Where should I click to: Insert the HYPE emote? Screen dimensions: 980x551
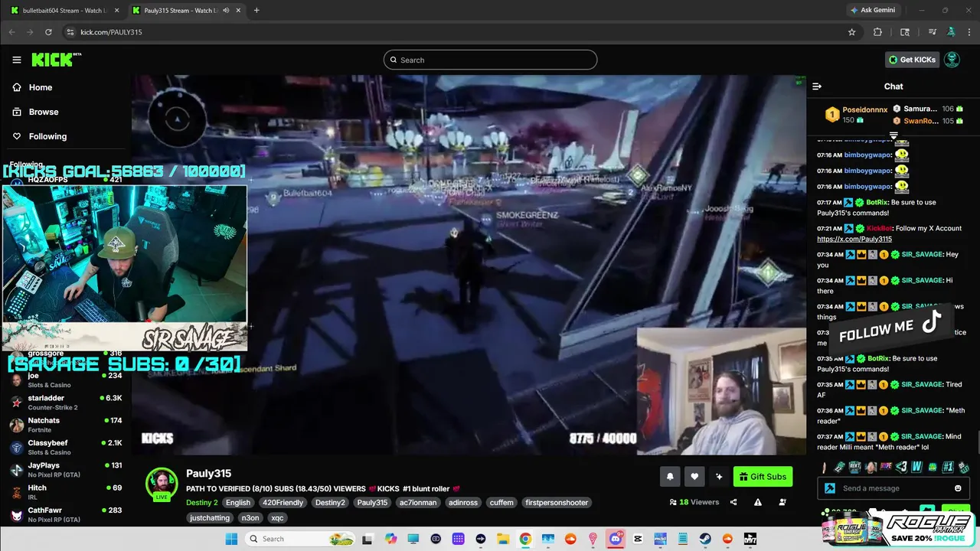pos(886,467)
